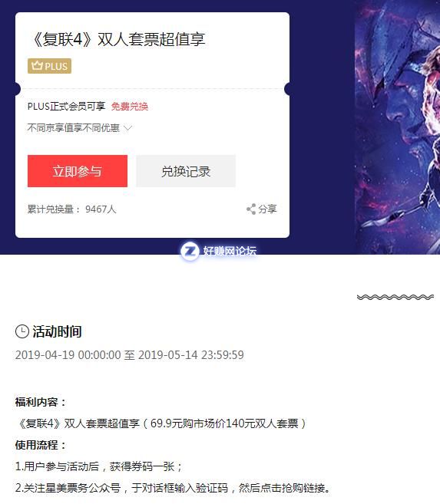Click the 使用流程 heading
This screenshot has width=440, height=504.
pyautogui.click(x=40, y=445)
